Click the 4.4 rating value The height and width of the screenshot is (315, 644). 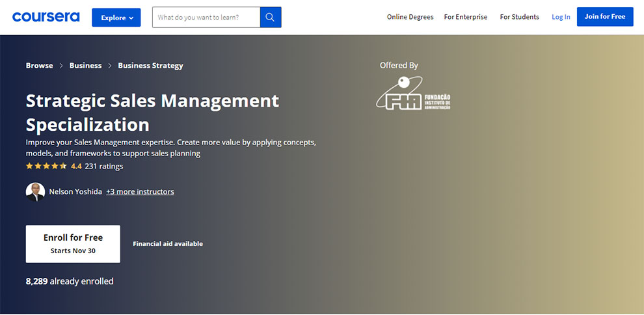pos(76,167)
